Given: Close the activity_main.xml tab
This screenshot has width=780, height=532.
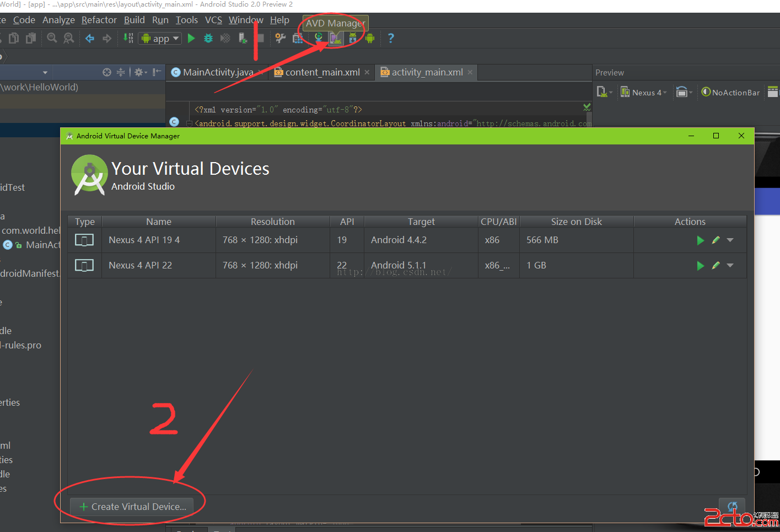Looking at the screenshot, I should [470, 72].
